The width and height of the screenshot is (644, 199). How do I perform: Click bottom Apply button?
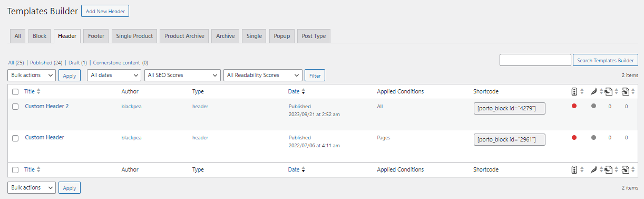[70, 187]
